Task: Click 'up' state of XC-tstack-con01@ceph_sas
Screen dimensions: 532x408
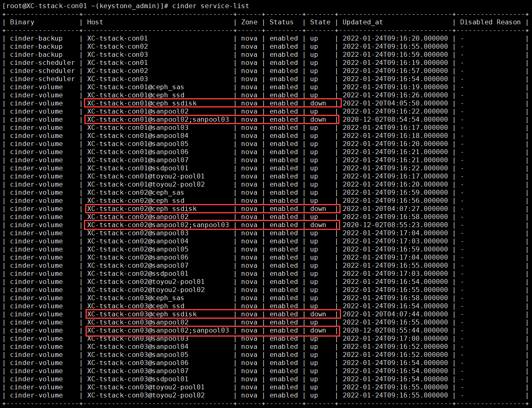Action: pyautogui.click(x=314, y=87)
